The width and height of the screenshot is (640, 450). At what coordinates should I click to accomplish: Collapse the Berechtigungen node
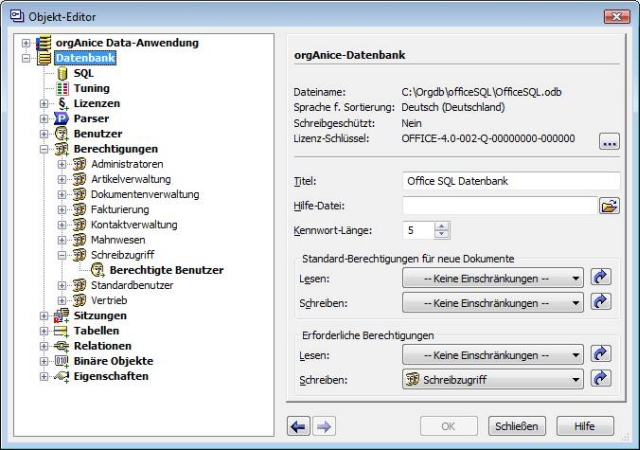44,149
